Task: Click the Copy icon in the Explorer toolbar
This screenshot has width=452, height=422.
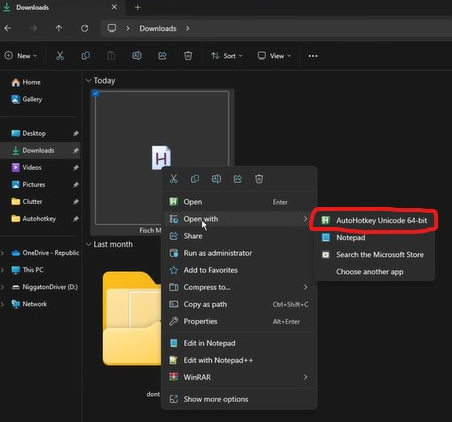Action: [x=86, y=56]
